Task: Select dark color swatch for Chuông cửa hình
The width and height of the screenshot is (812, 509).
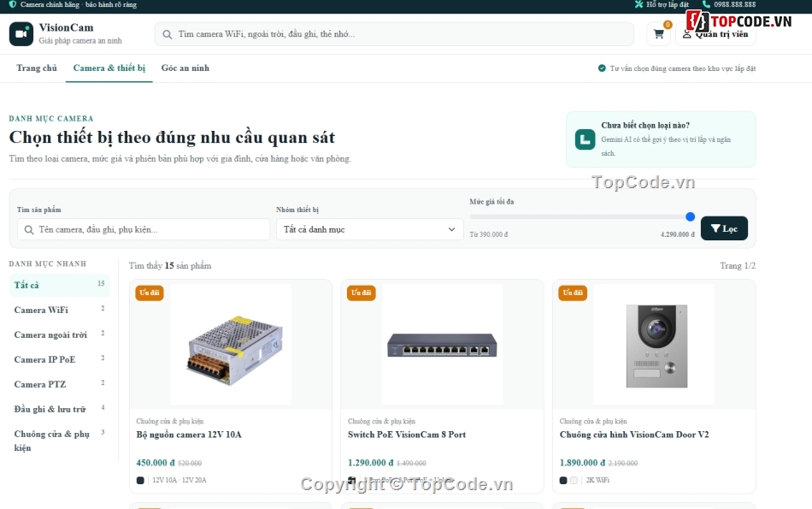Action: tap(563, 481)
